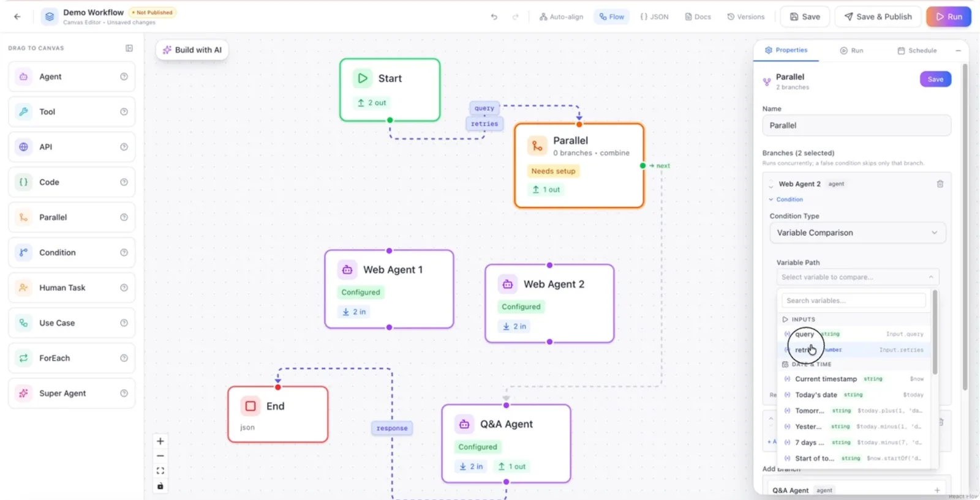Open the Run tab in side panel
Image resolution: width=980 pixels, height=500 pixels.
851,50
